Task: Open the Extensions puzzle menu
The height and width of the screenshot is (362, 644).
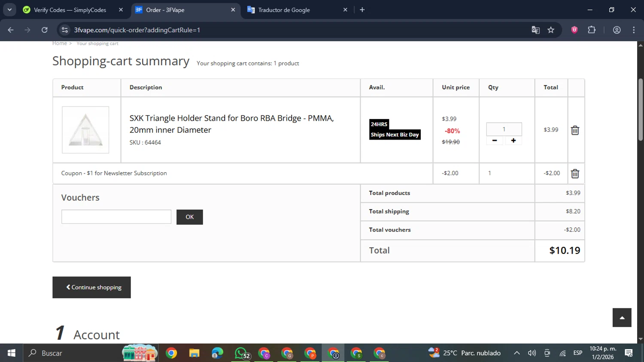Action: pyautogui.click(x=592, y=30)
